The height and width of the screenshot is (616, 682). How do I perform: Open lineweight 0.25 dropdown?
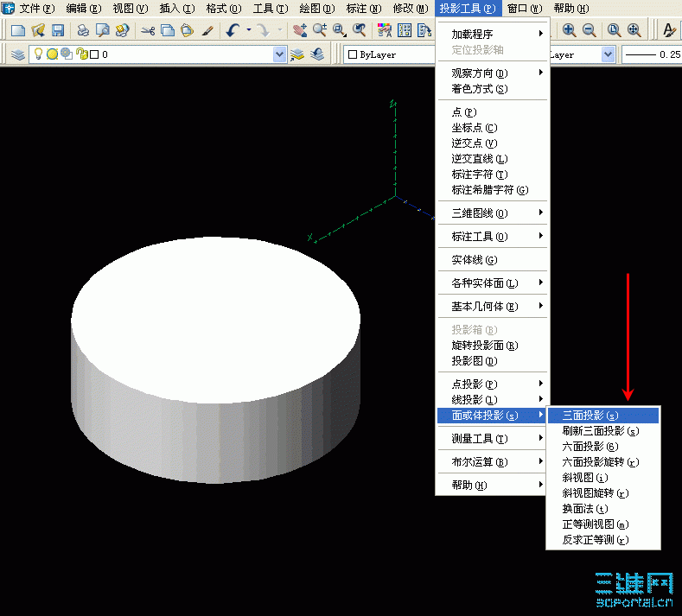click(x=652, y=54)
